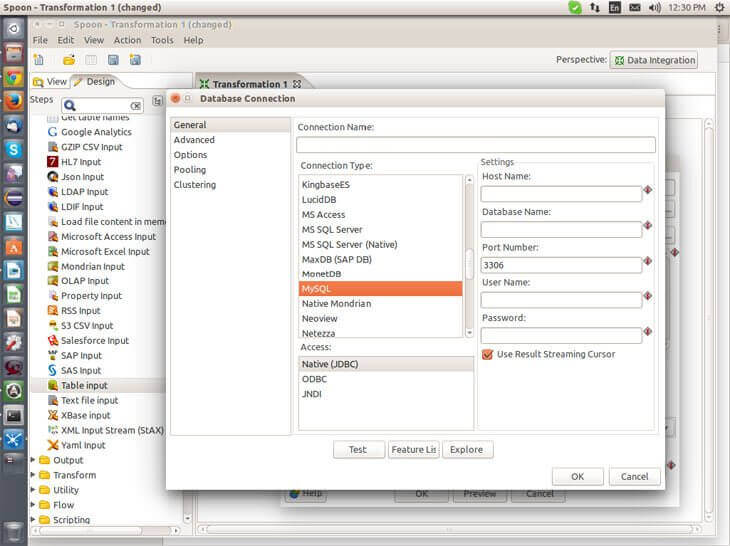This screenshot has height=546, width=730.
Task: Click the Connection Type list scrollbar thumb
Action: [x=469, y=263]
